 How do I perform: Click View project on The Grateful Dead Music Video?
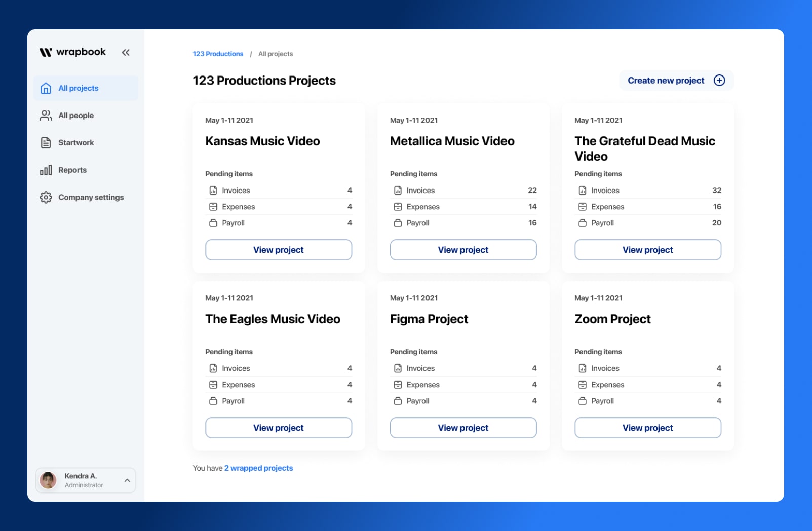click(x=647, y=250)
